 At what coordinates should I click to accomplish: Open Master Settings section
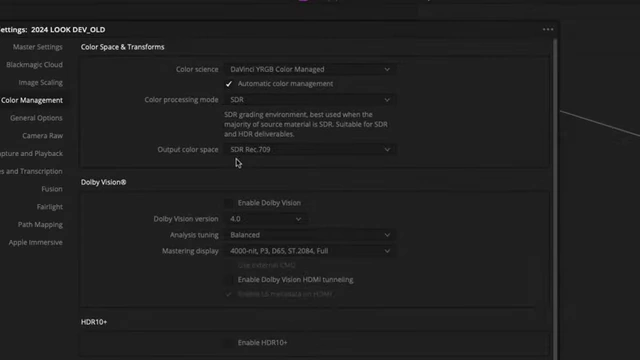[x=38, y=47]
